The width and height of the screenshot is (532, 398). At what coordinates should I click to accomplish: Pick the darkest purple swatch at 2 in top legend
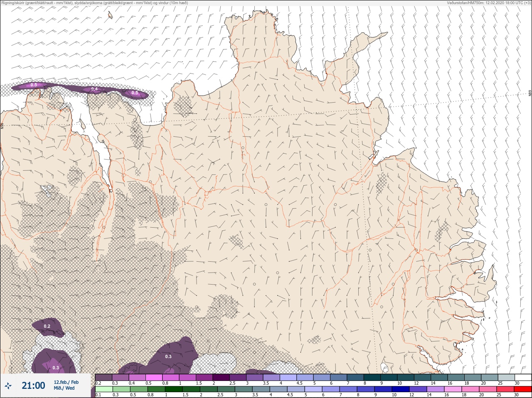tap(221, 378)
